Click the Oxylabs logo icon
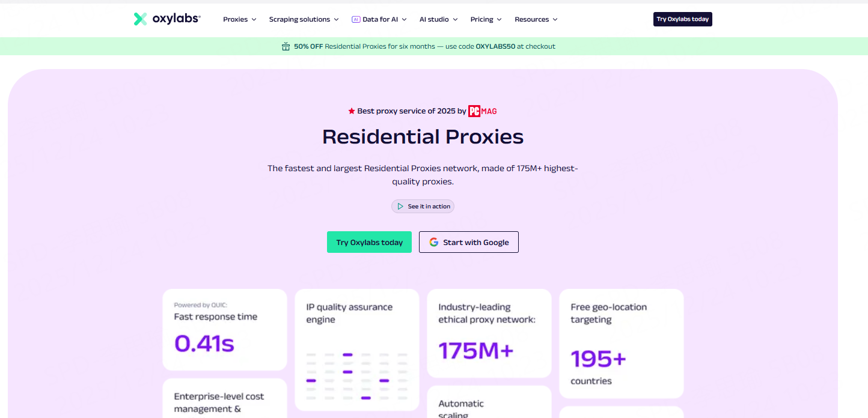868x418 pixels. [x=140, y=19]
